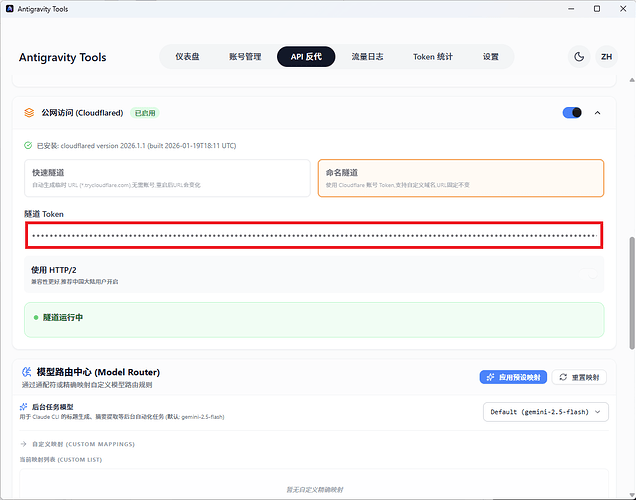The height and width of the screenshot is (500, 636).
Task: Collapse the 公网访问 Cloudflared section
Action: pyautogui.click(x=597, y=113)
